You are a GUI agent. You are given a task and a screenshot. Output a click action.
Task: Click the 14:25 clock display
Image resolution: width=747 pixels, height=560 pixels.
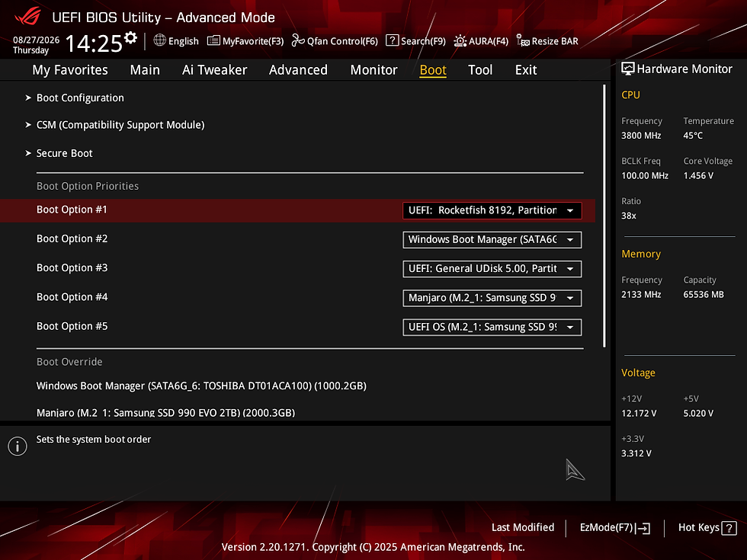94,44
